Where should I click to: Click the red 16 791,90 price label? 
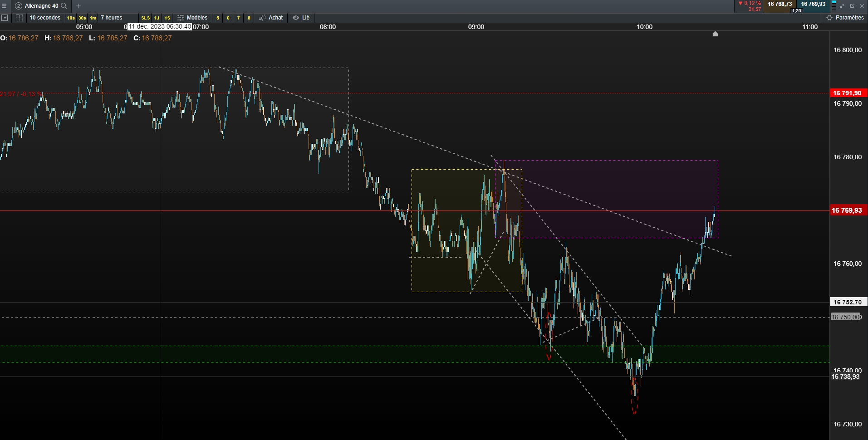[x=848, y=93]
